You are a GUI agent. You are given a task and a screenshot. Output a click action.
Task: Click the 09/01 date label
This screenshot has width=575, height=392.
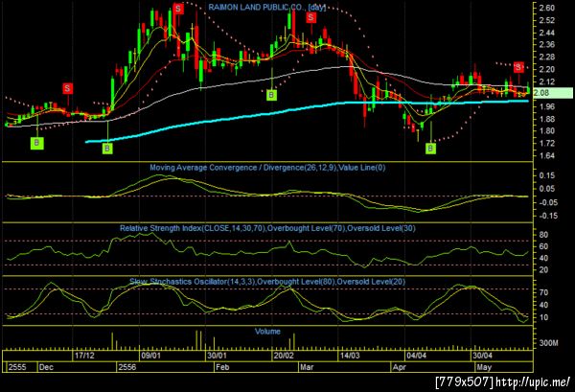pyautogui.click(x=151, y=356)
